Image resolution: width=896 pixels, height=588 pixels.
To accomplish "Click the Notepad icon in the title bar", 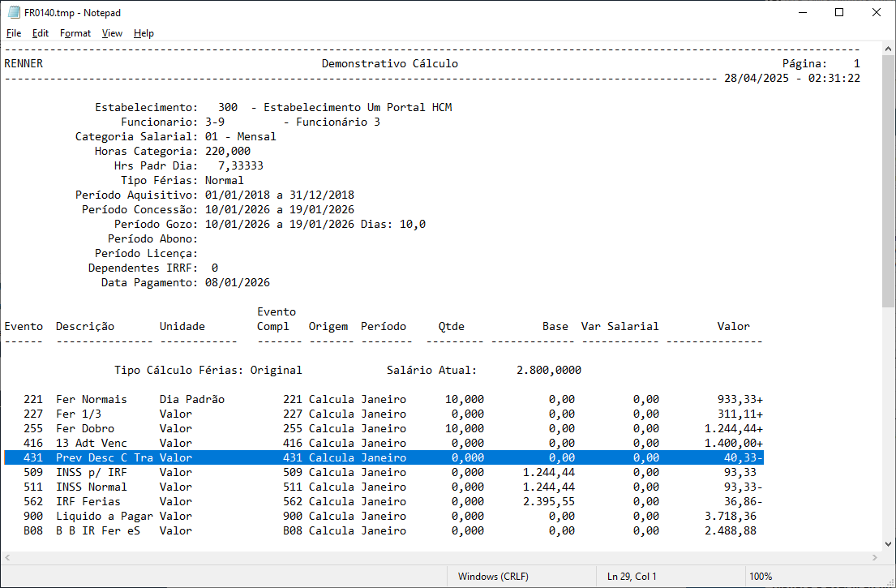I will (x=13, y=13).
